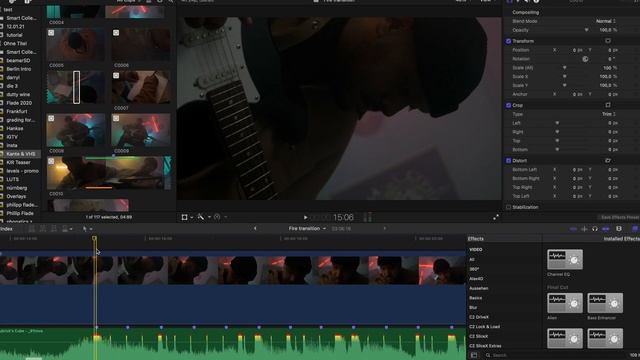640x360 pixels.
Task: Toggle the Crop checkbox
Action: [509, 105]
